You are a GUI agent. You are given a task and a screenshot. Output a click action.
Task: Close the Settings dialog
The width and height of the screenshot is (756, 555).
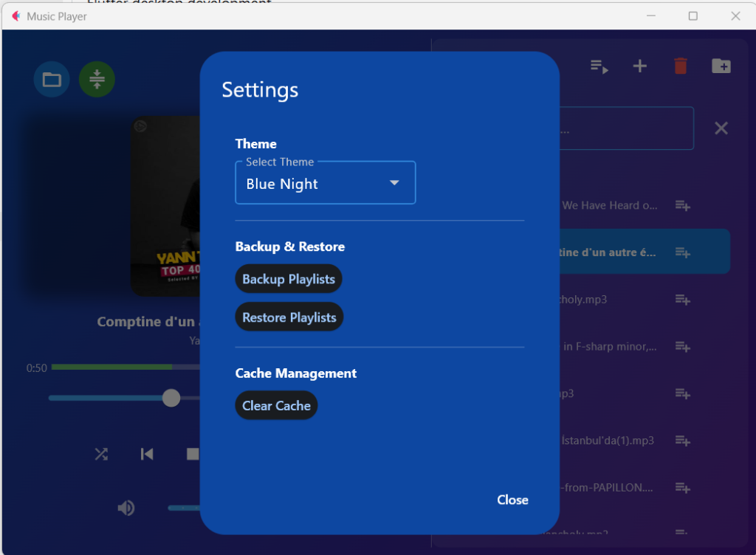click(x=512, y=500)
